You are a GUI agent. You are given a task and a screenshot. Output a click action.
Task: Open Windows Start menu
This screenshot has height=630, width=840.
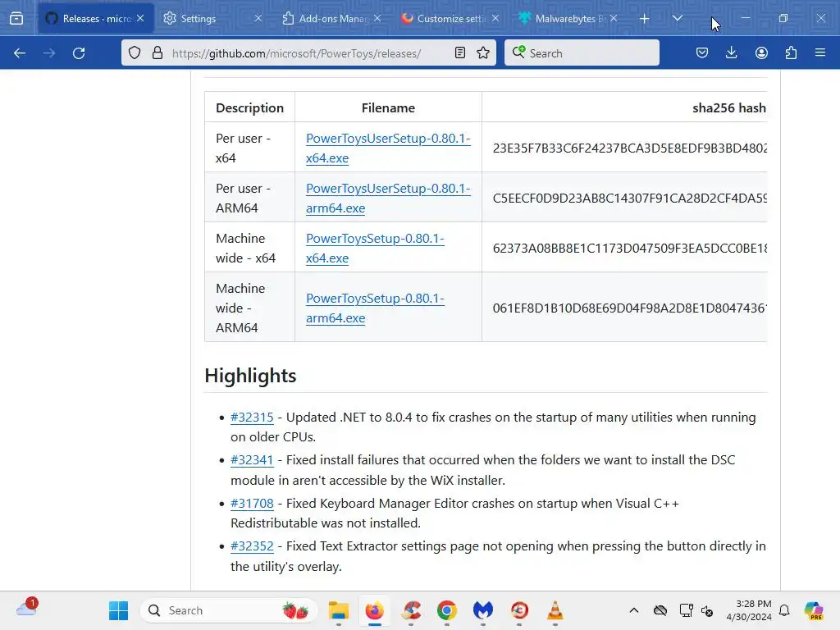(118, 610)
